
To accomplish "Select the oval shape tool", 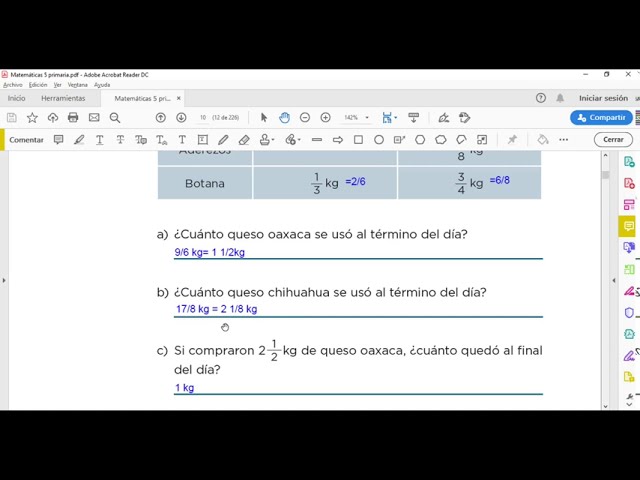I will pos(379,140).
